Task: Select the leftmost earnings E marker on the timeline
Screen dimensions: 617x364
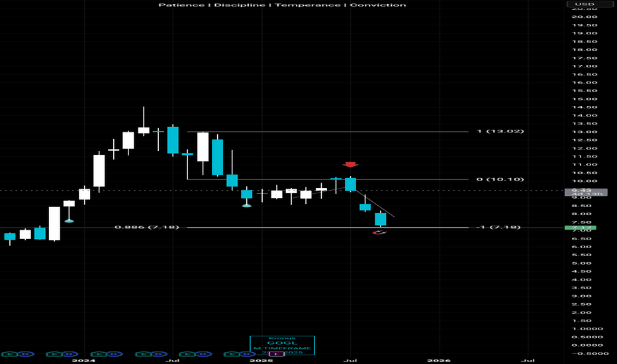Action: coord(10,354)
